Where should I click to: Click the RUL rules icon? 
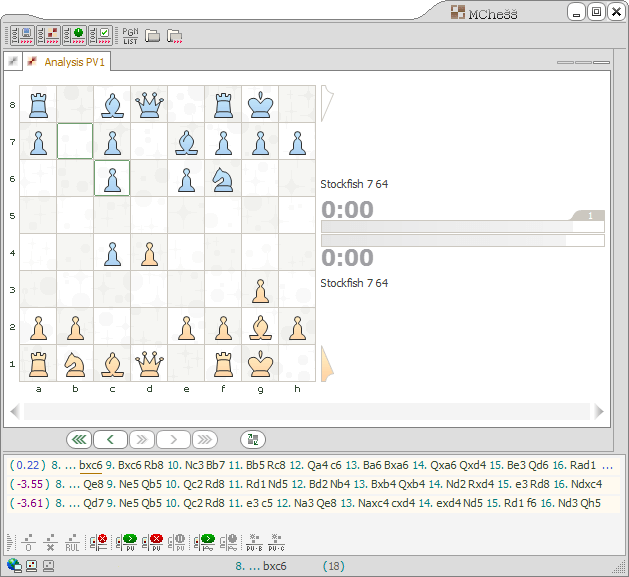(72, 542)
